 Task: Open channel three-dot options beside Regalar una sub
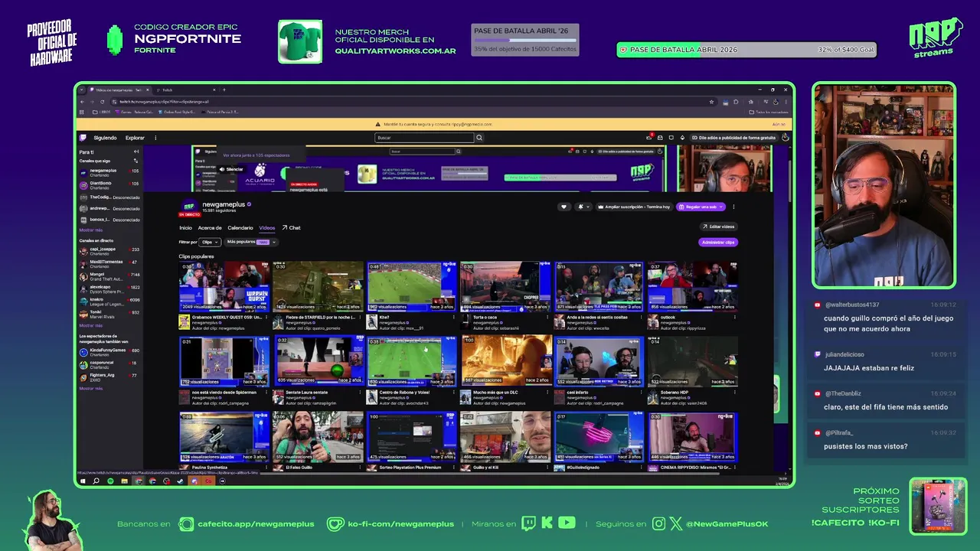pos(733,207)
